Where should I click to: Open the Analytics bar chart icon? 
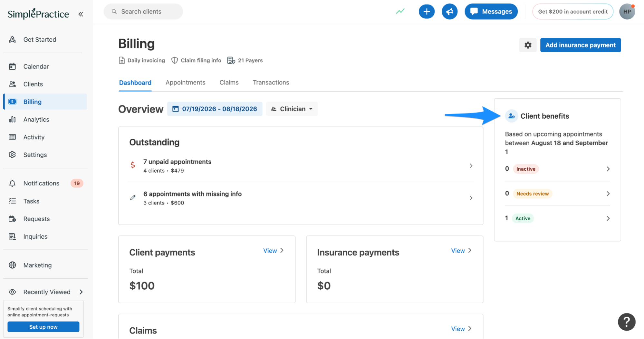[x=12, y=119]
